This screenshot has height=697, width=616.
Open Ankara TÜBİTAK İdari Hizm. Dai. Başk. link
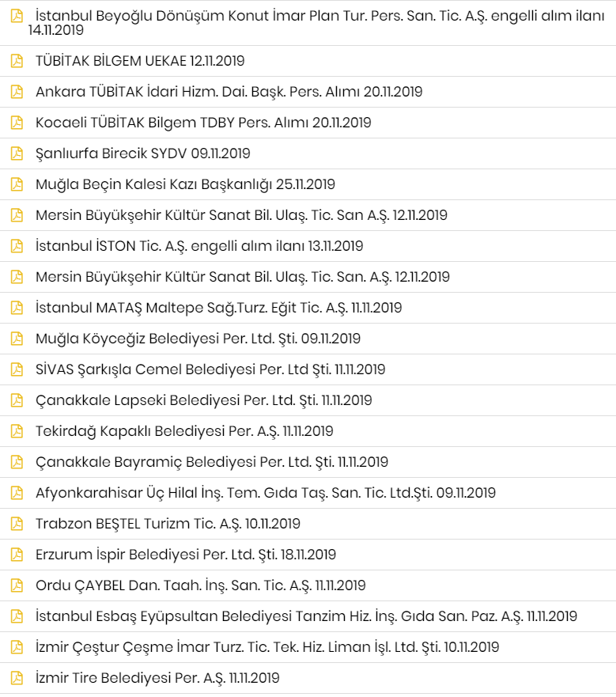click(x=229, y=91)
